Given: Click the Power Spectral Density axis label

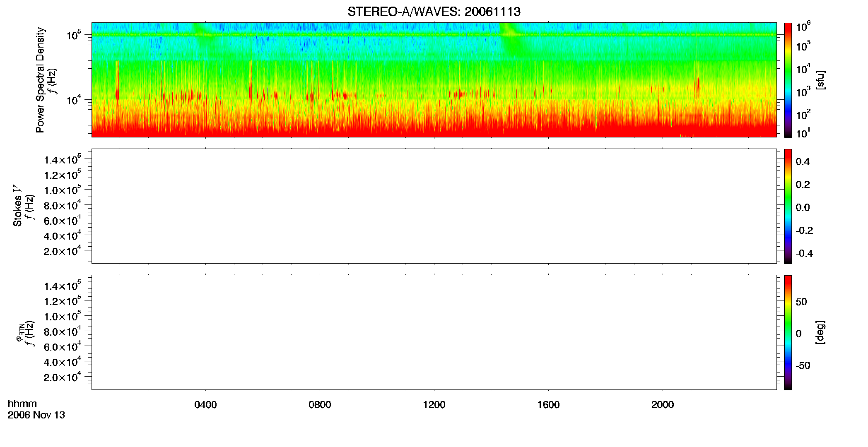Looking at the screenshot, I should [x=40, y=80].
